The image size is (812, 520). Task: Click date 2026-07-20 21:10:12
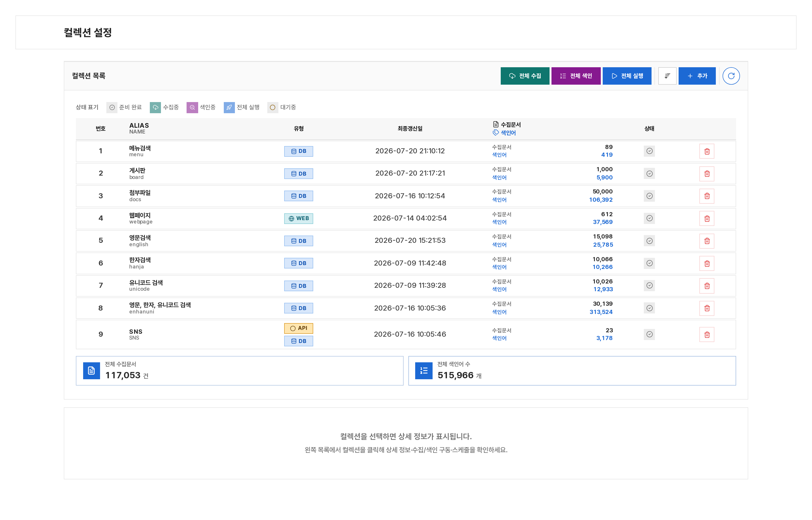(x=410, y=151)
